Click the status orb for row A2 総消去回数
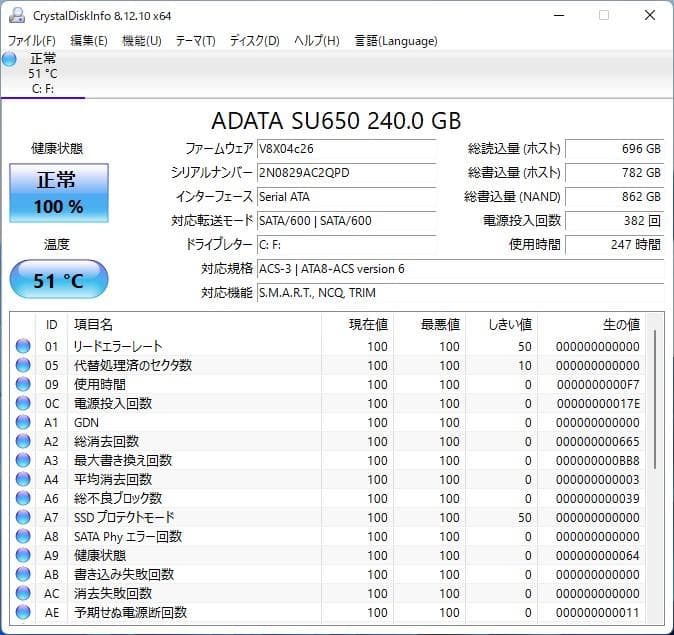Screen dimensions: 674x635 click(x=23, y=441)
